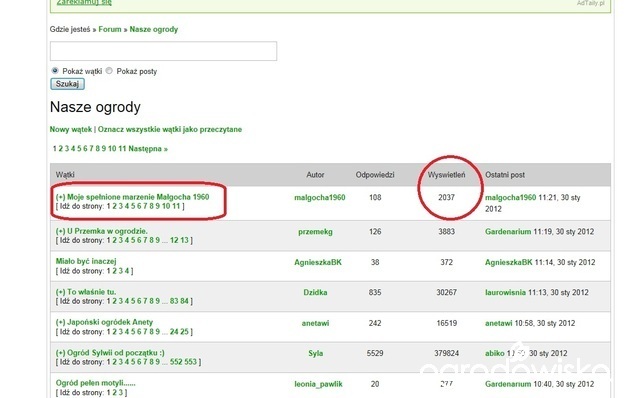Select the 'Pokaż posty' radio button

109,71
